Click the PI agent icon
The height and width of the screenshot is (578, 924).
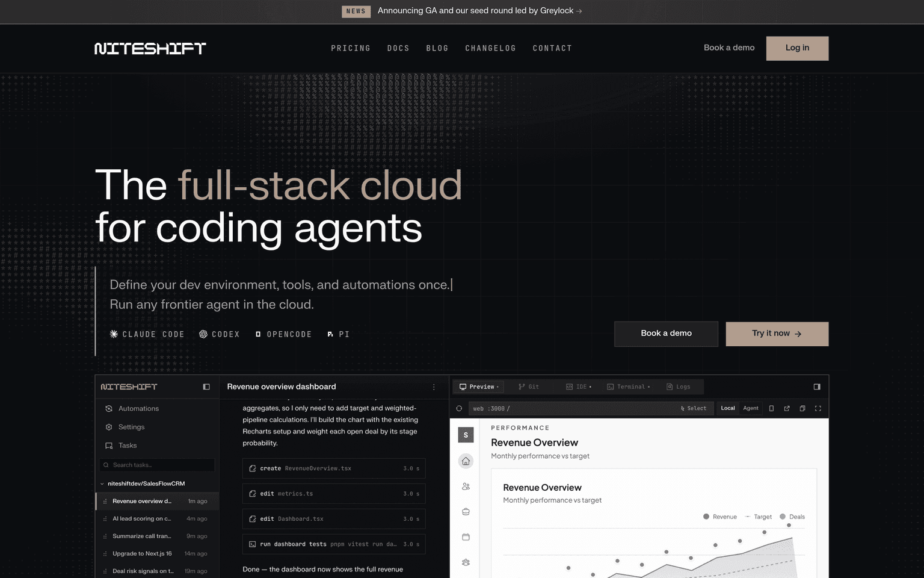coord(330,334)
